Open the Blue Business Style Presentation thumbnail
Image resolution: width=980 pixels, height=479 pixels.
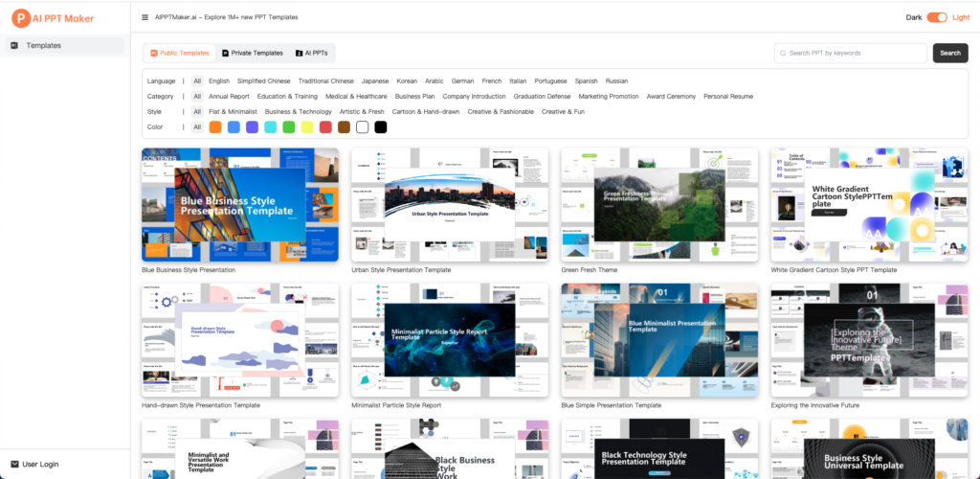pos(239,204)
